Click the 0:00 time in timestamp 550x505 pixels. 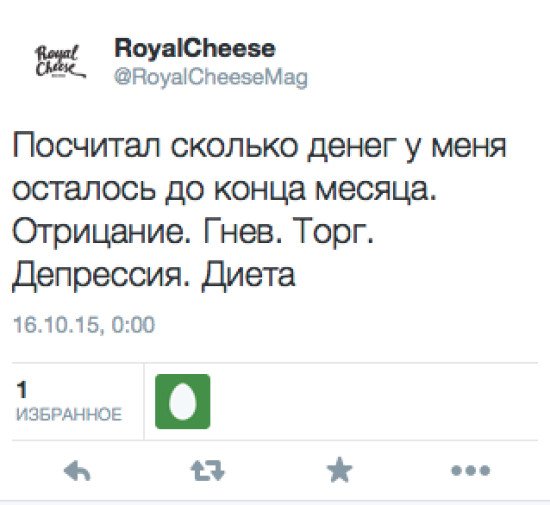[133, 324]
